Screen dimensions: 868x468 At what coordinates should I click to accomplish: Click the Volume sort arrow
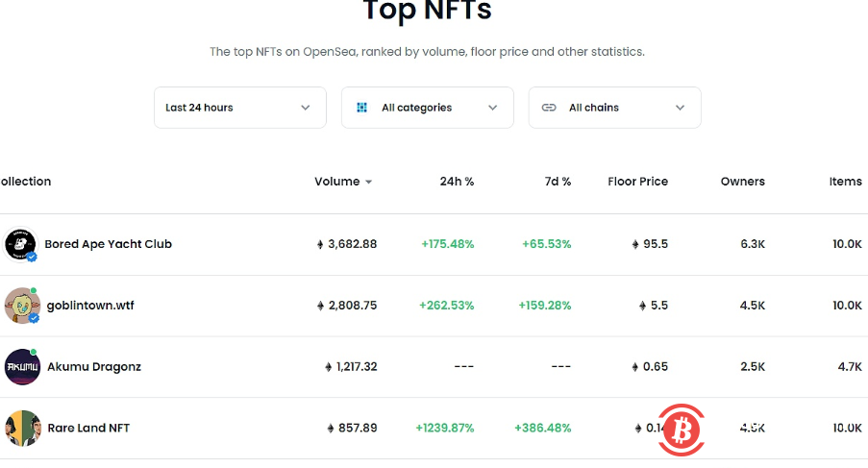click(x=369, y=182)
